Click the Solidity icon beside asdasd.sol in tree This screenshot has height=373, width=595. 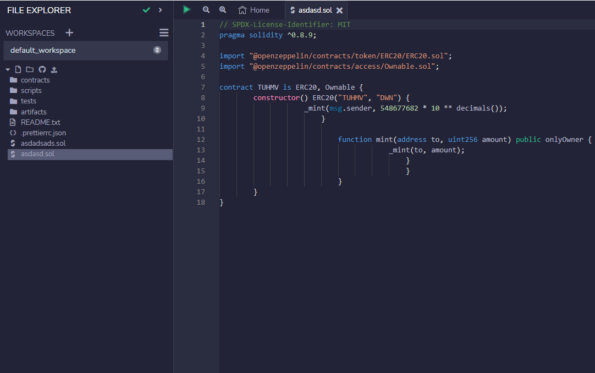(13, 154)
